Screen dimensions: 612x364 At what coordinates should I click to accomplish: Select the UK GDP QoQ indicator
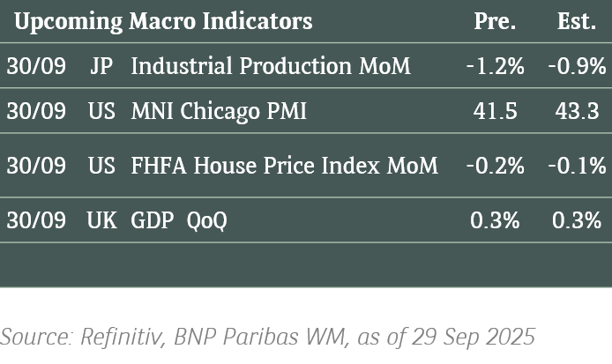tap(179, 220)
